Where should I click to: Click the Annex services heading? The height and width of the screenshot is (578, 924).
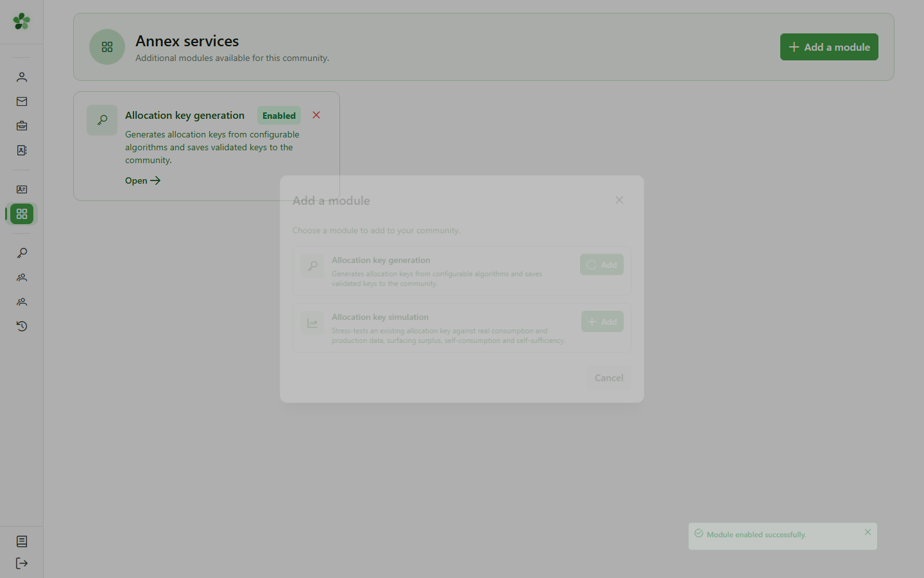click(187, 41)
